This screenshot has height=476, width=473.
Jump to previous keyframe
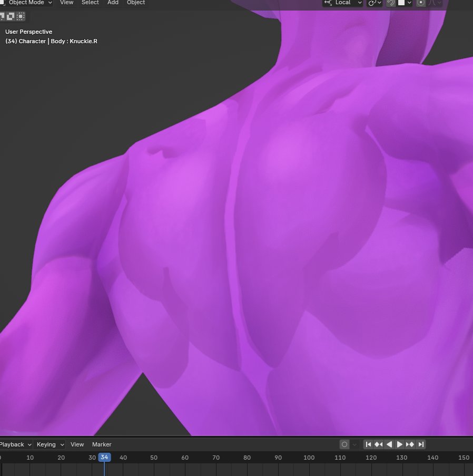[x=379, y=444]
